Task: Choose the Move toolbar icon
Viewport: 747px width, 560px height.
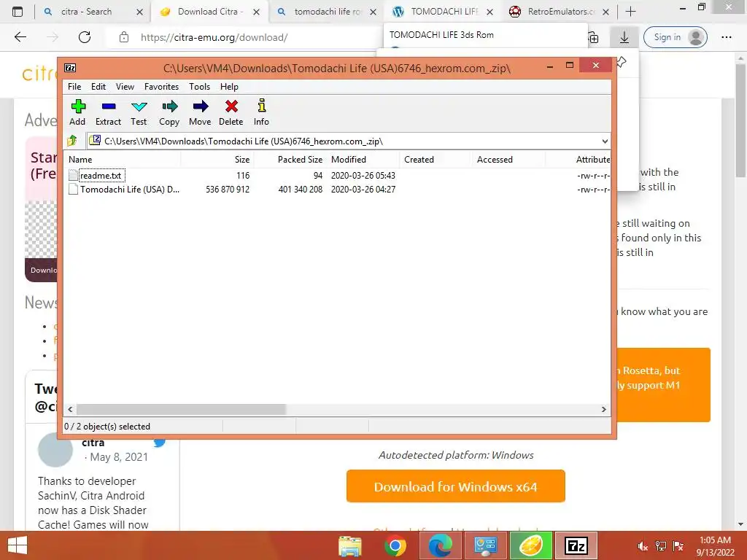Action: [200, 113]
